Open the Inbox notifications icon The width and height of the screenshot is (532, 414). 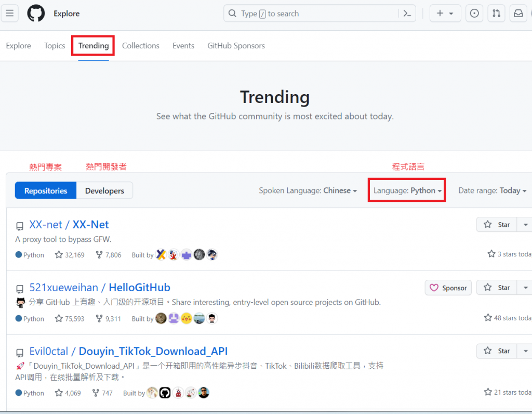pos(518,14)
